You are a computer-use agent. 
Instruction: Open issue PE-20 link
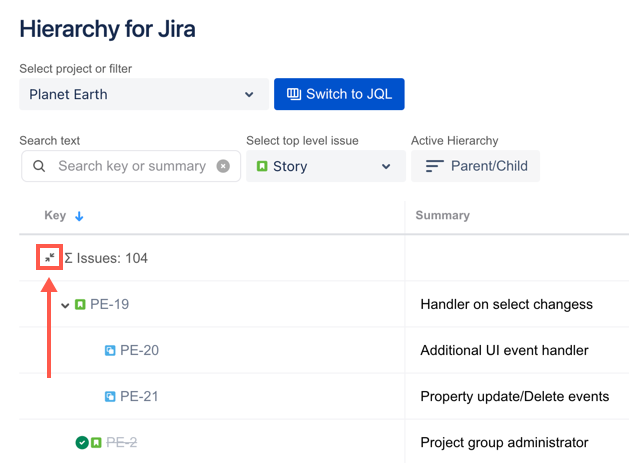[140, 350]
